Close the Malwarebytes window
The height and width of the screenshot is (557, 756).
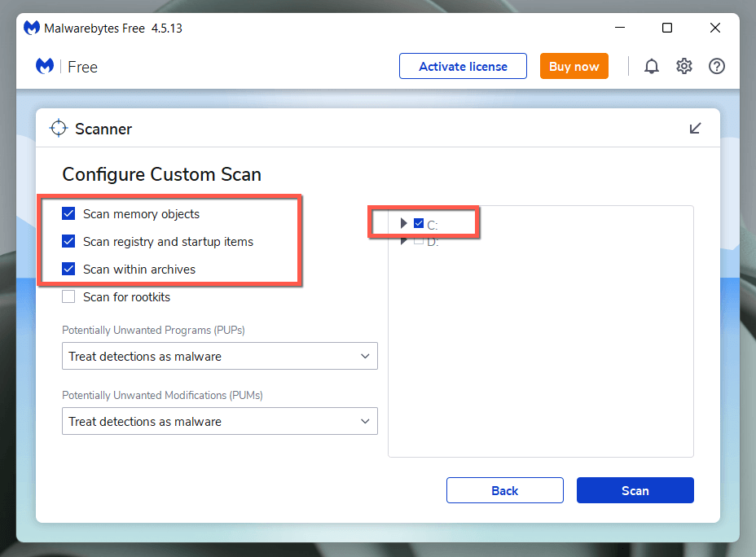(x=715, y=28)
